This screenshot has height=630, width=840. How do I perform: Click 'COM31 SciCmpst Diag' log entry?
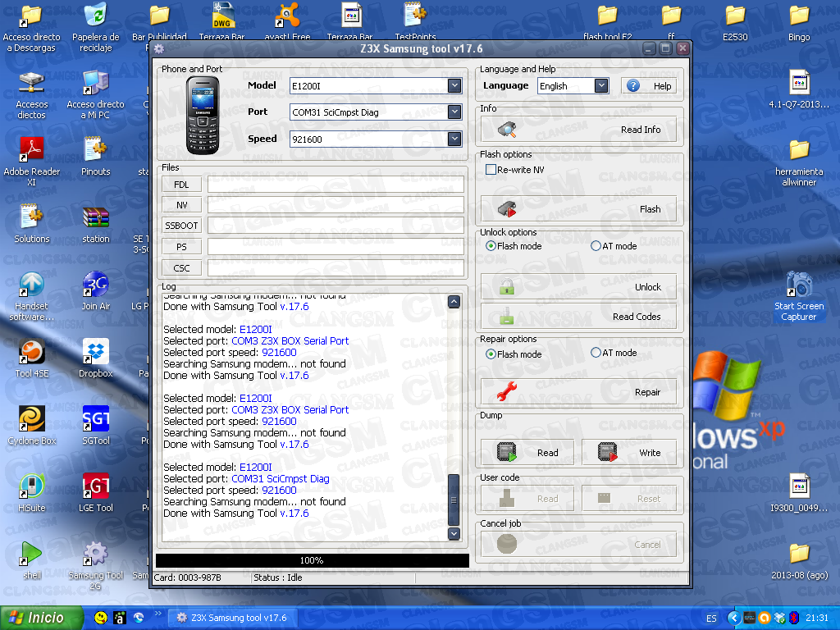(281, 478)
